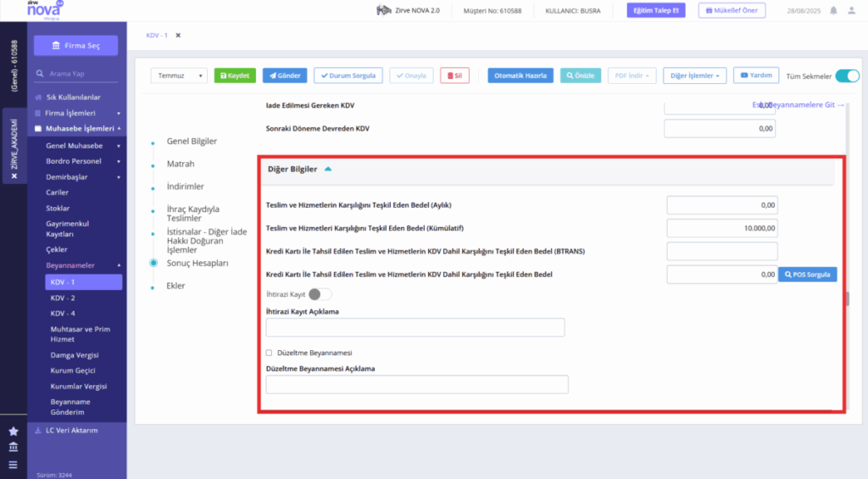Close the ZIRVE_AKADEMI side panel with the X
The width and height of the screenshot is (868, 479).
(x=14, y=176)
